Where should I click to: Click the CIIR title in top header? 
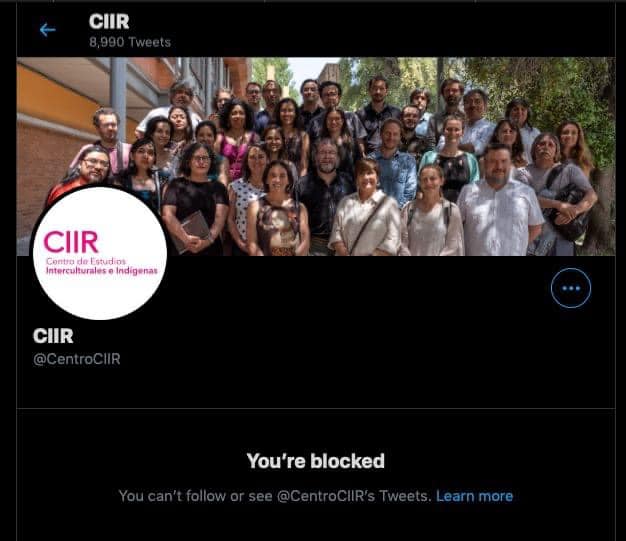[109, 22]
